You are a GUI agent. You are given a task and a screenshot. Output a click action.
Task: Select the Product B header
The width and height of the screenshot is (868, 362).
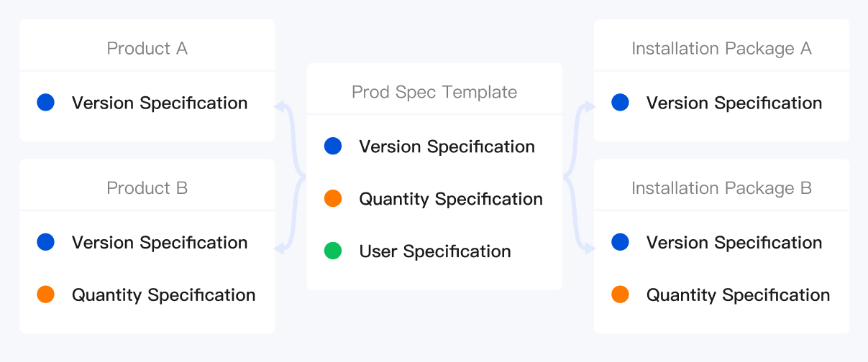pyautogui.click(x=147, y=188)
